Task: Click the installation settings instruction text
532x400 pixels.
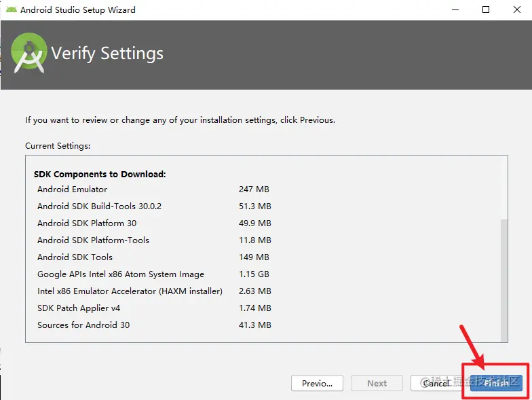Action: click(x=180, y=120)
